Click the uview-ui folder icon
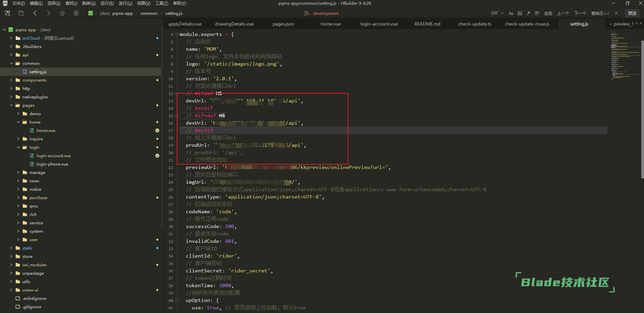Screen dimensions: 644x313 point(18,290)
